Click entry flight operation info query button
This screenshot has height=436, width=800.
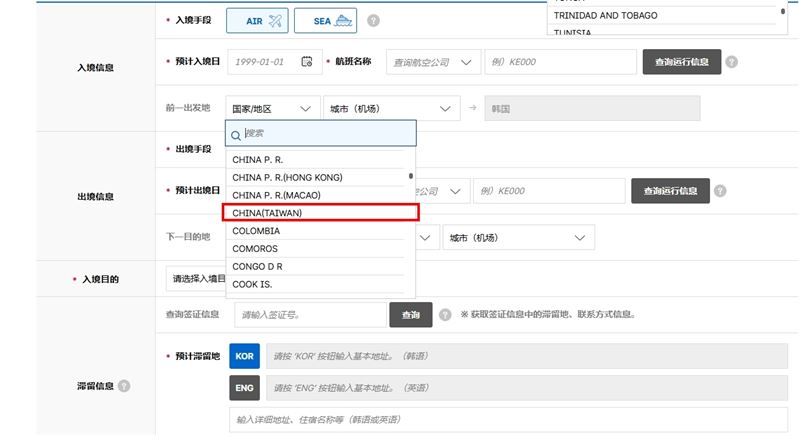(682, 62)
